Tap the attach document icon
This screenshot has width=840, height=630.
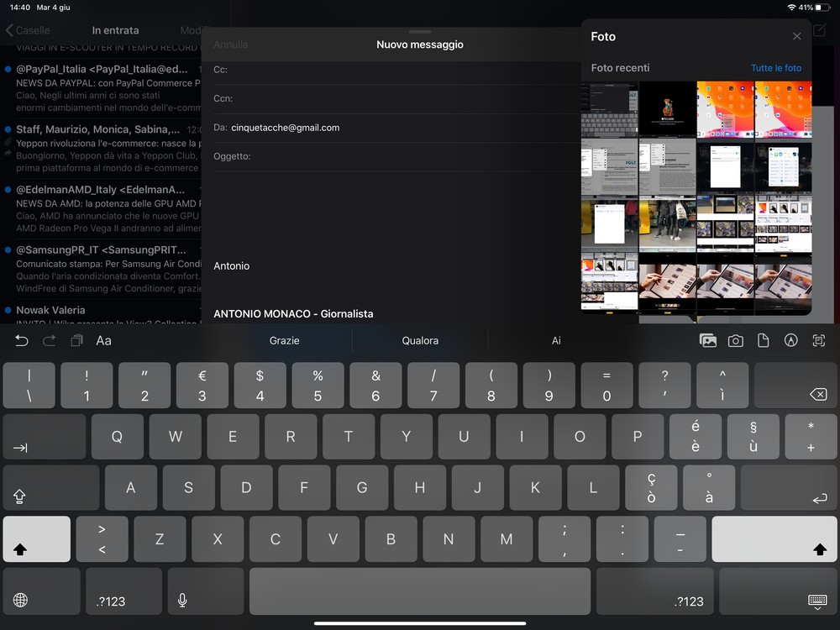764,341
